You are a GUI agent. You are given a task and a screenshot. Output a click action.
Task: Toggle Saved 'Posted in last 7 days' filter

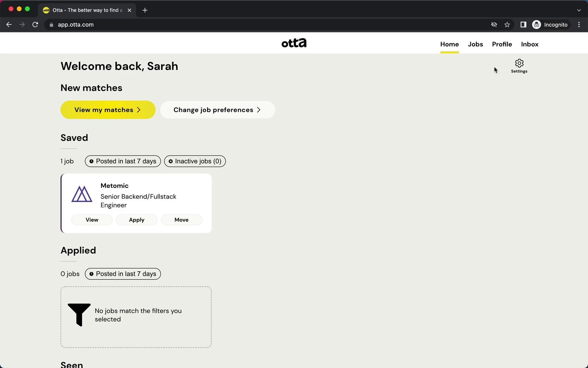[123, 161]
